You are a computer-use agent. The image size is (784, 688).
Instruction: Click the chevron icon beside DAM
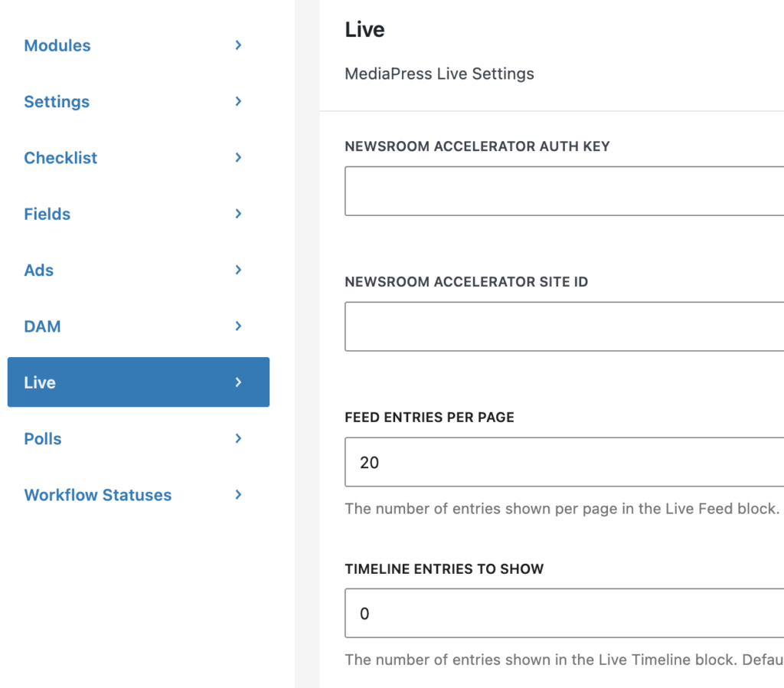coord(239,326)
